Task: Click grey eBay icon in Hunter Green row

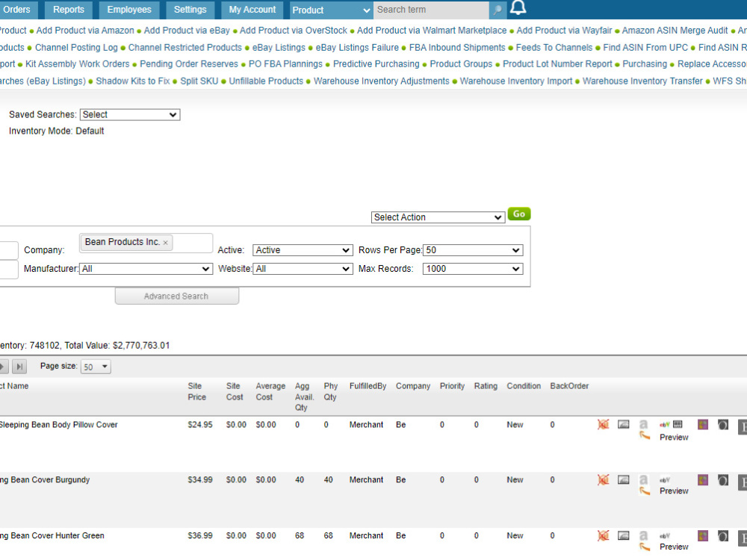Action: pos(665,536)
